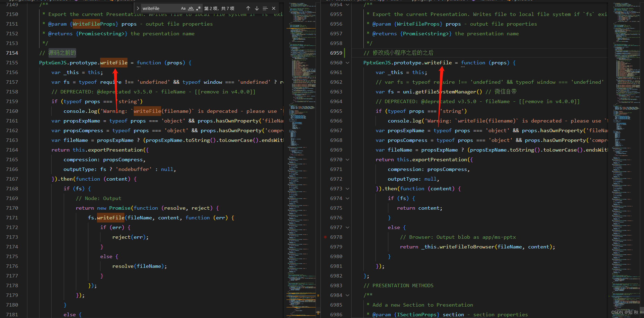Screen dimensions: 644x318
Task: Click 'reject(err);' on line 7173
Action: click(130, 237)
